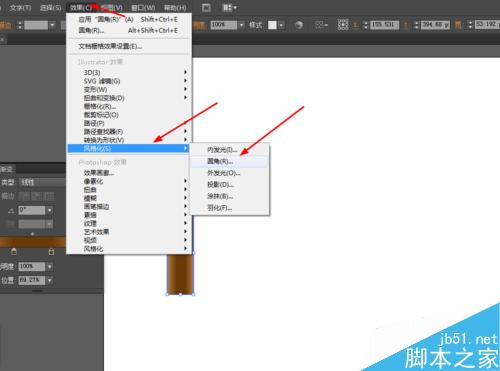The width and height of the screenshot is (500, 371).
Task: Click the stepper beside the X coordinate field
Action: point(365,25)
